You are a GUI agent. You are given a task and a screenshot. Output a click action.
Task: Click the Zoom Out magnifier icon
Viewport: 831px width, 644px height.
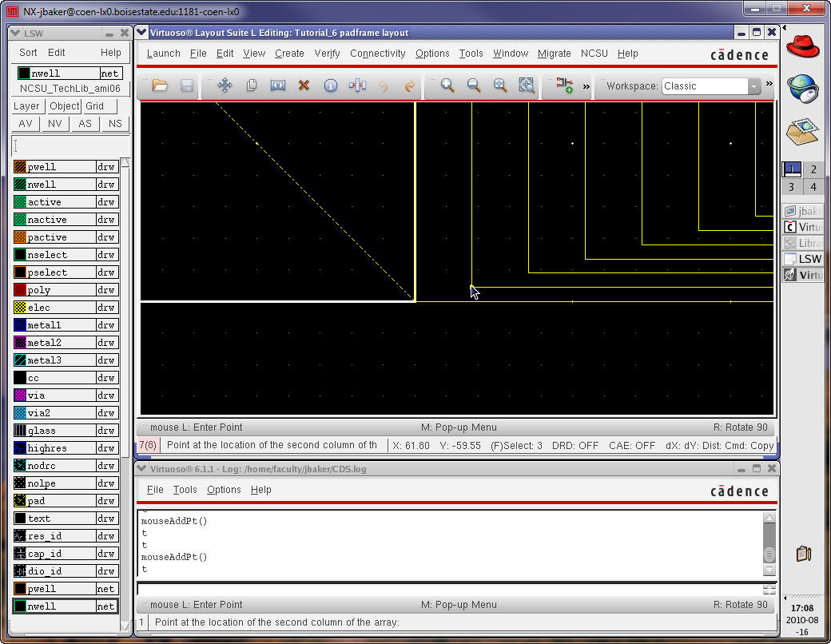[x=474, y=85]
